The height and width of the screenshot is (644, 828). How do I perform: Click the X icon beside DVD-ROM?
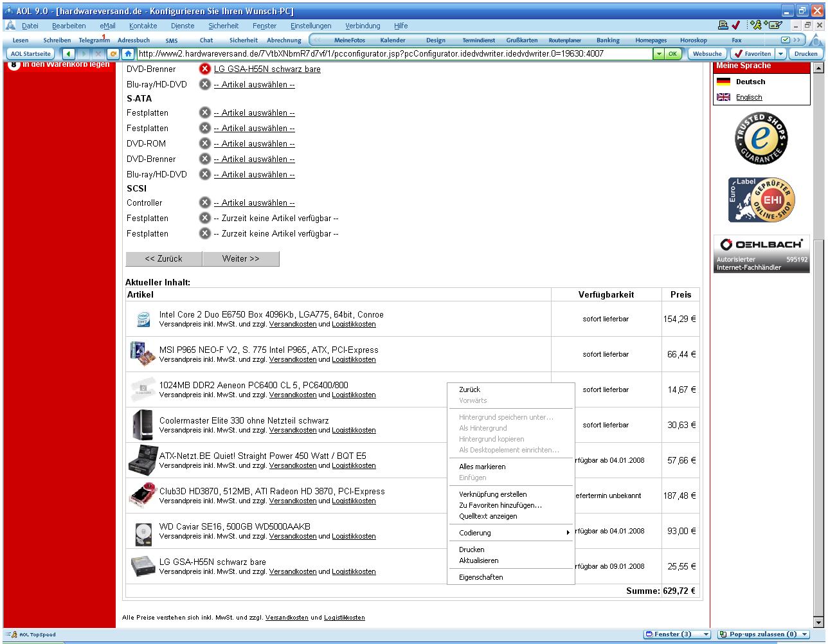coord(205,143)
